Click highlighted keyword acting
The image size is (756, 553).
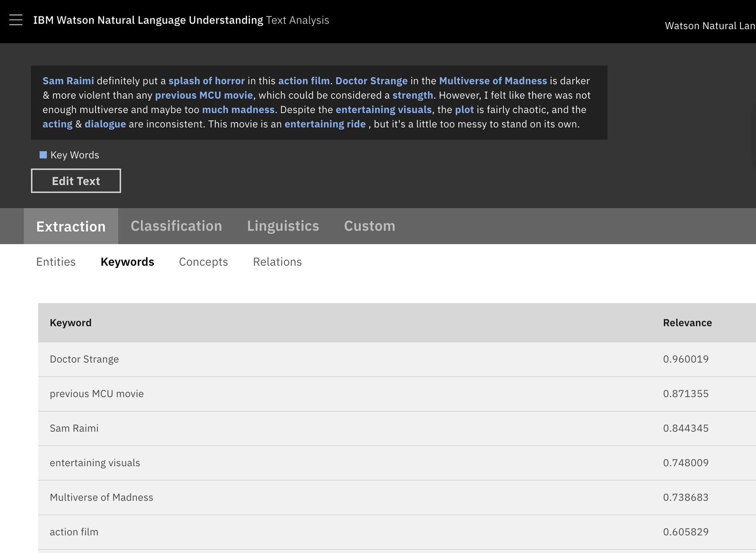click(x=57, y=124)
